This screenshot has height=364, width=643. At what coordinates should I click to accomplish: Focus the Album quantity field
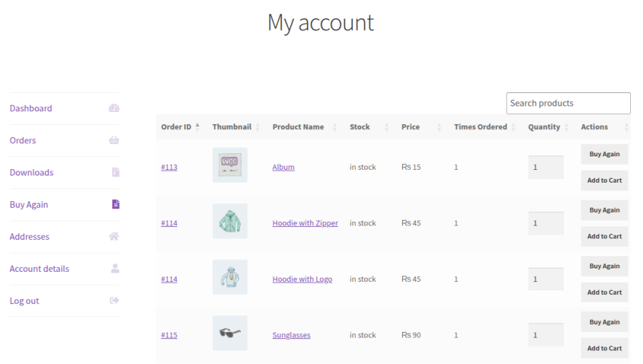pyautogui.click(x=545, y=168)
